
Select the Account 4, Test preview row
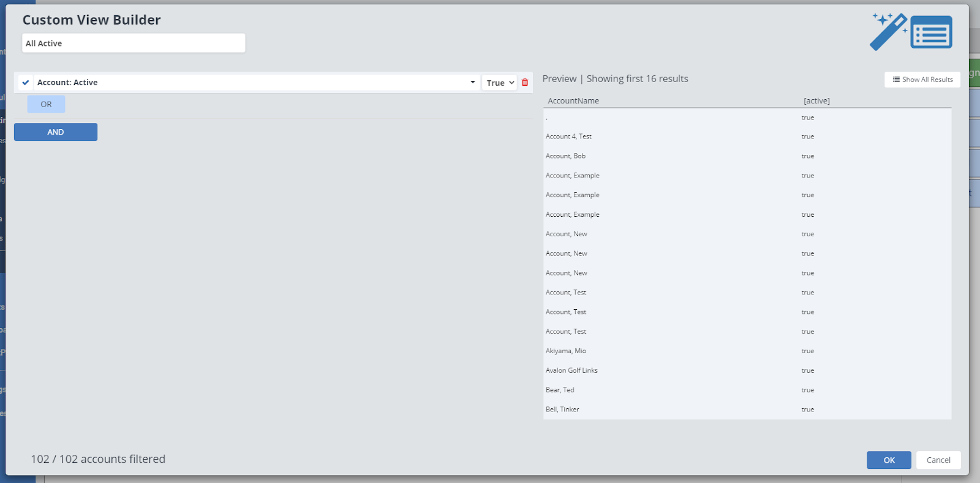coord(568,137)
